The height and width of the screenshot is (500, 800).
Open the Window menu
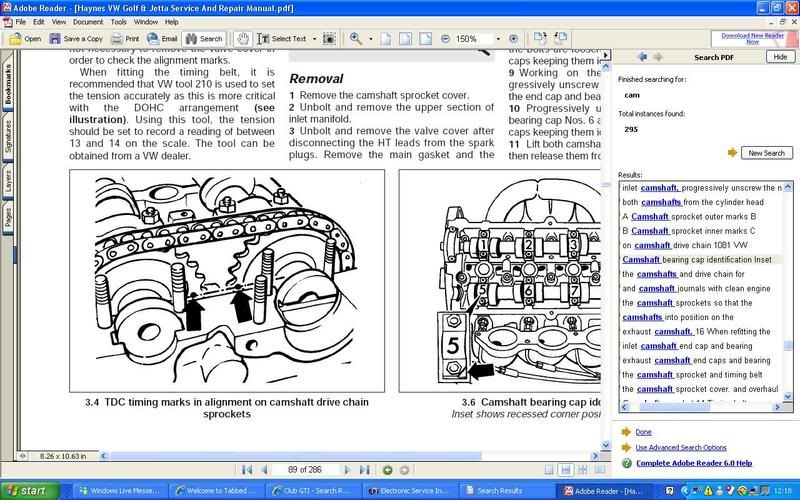pyautogui.click(x=145, y=22)
